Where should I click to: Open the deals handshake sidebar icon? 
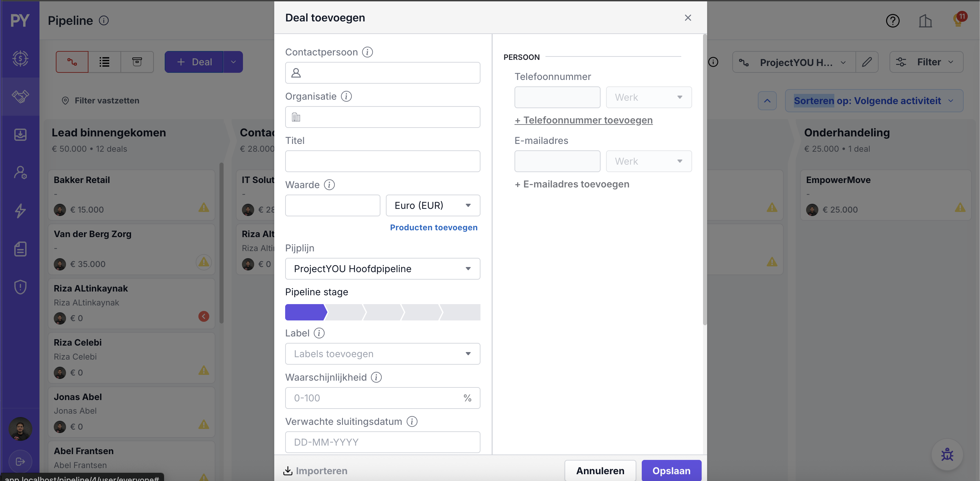pos(20,96)
